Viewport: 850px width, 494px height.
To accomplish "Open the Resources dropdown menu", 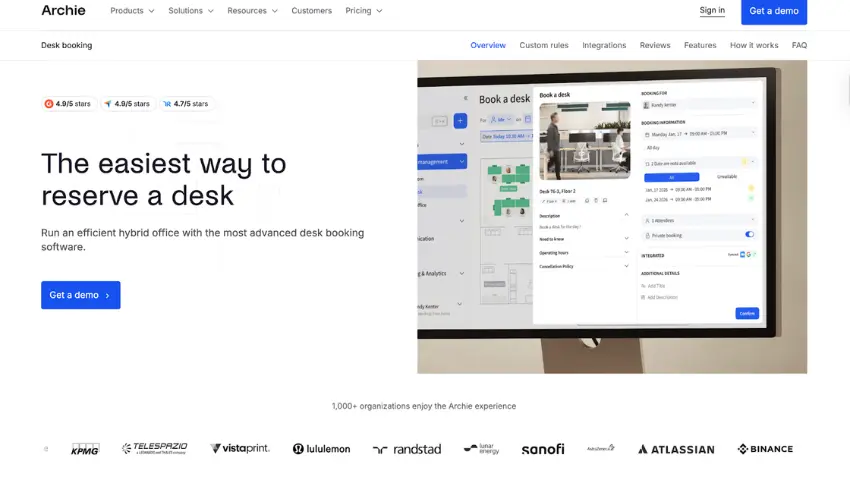I will (x=252, y=11).
